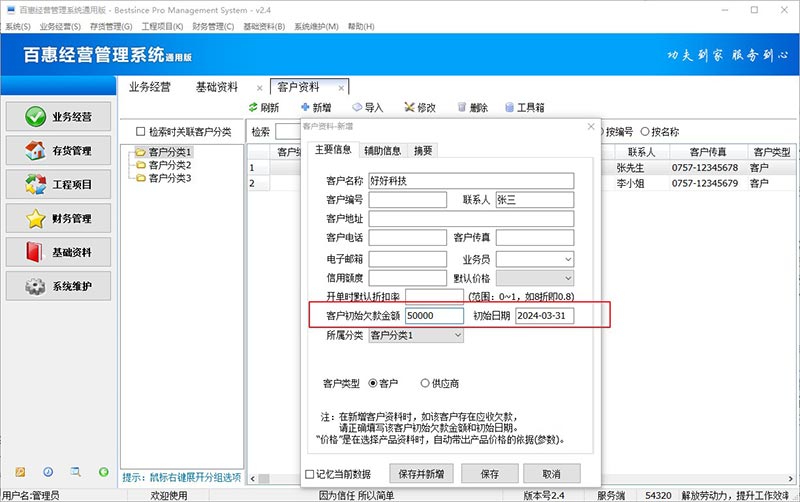Close the 客户资料-新增 dialog
The image size is (800, 502).
591,126
